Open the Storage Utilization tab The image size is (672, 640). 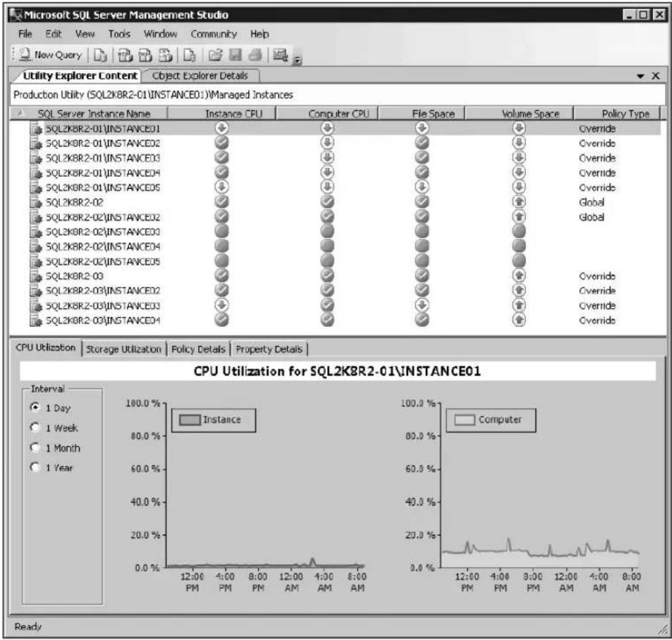[124, 349]
